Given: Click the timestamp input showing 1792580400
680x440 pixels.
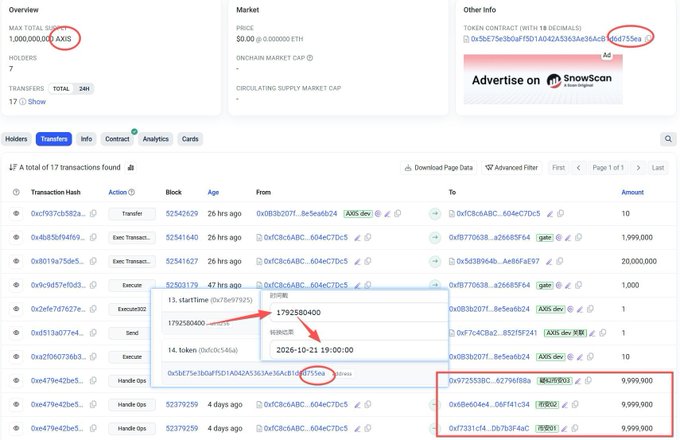Looking at the screenshot, I should (x=358, y=313).
